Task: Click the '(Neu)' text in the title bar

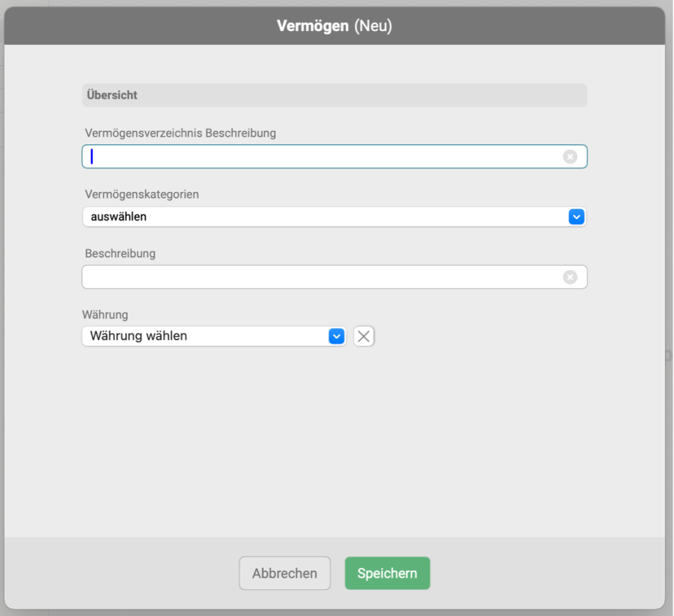Action: point(373,26)
